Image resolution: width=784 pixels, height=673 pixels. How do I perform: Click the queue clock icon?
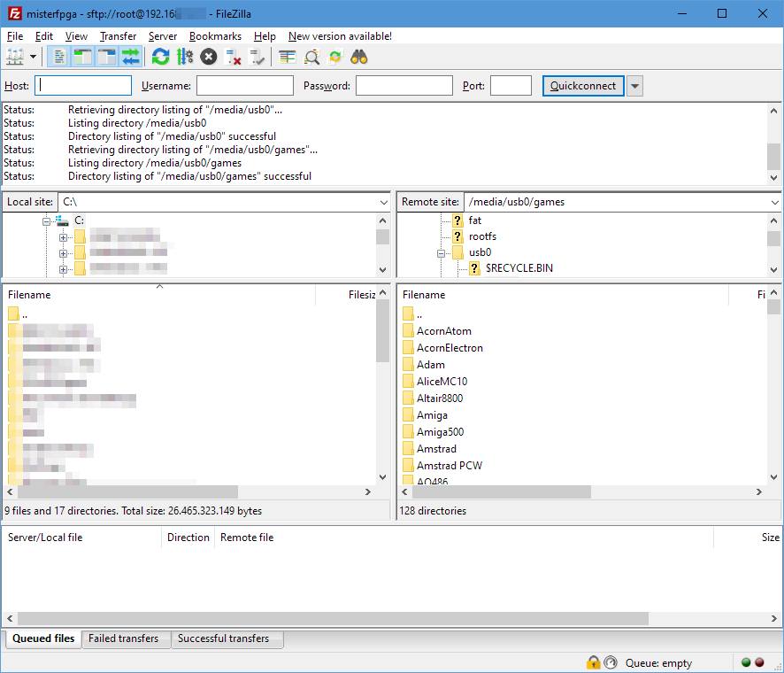tap(611, 662)
